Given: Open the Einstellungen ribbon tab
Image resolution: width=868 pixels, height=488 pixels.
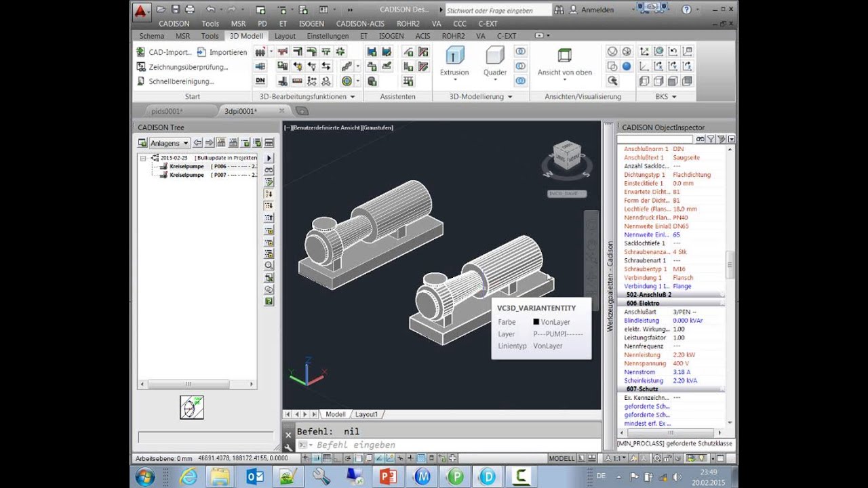Looking at the screenshot, I should [328, 36].
